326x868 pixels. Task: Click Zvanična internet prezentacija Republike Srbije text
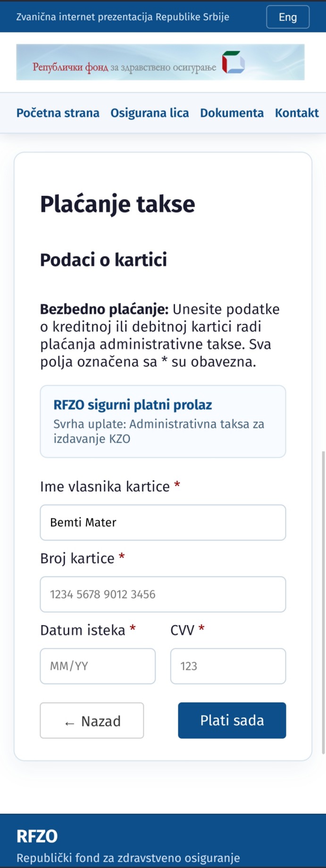(123, 17)
